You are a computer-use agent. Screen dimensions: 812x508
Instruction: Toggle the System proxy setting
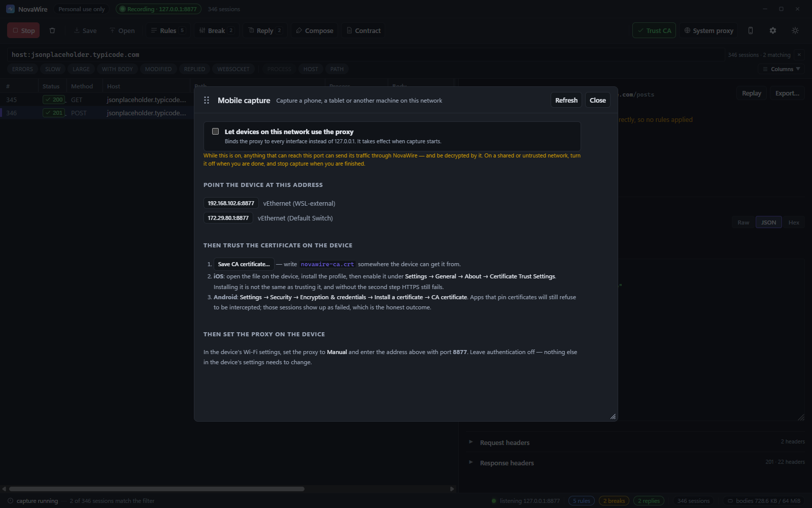pyautogui.click(x=708, y=30)
